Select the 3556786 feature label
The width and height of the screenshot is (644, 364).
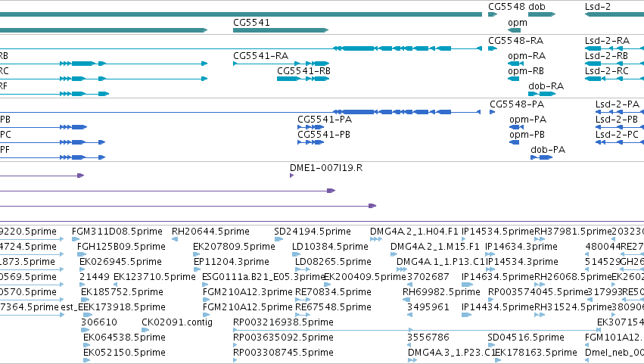point(428,338)
